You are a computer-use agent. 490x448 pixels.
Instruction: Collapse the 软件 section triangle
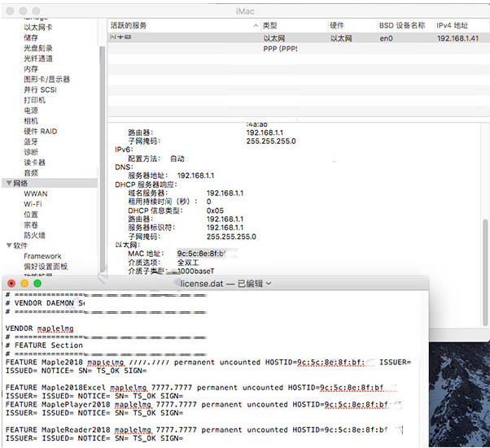9,246
